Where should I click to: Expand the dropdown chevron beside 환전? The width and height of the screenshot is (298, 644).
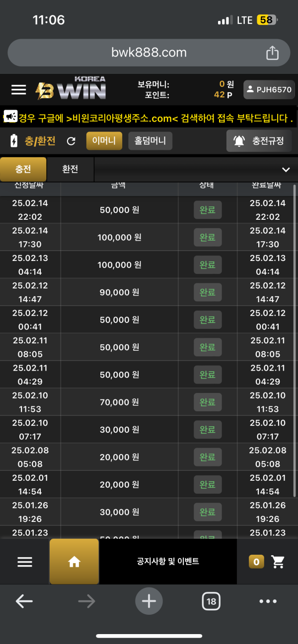286,170
